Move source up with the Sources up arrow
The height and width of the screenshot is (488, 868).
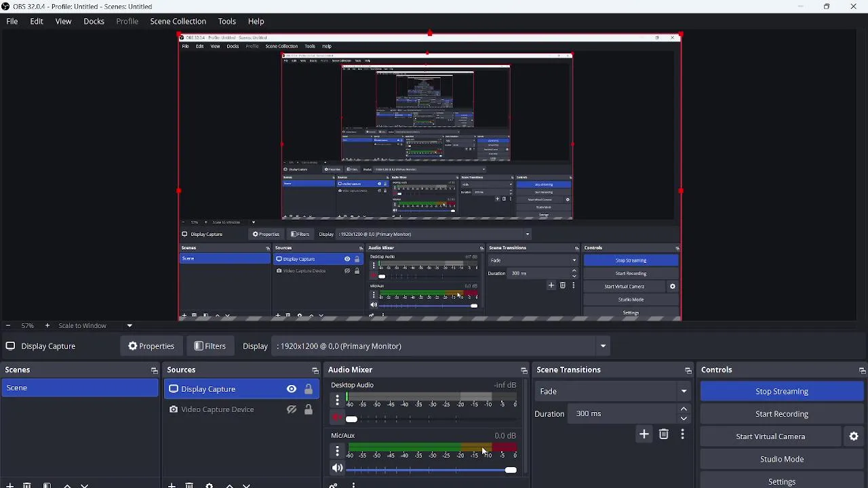(229, 485)
